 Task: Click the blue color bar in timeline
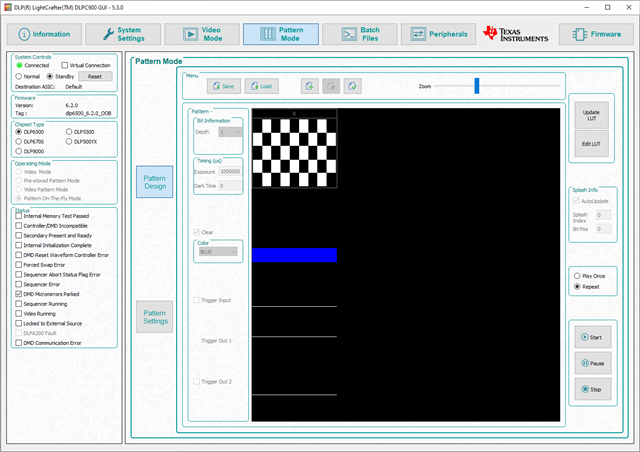294,255
